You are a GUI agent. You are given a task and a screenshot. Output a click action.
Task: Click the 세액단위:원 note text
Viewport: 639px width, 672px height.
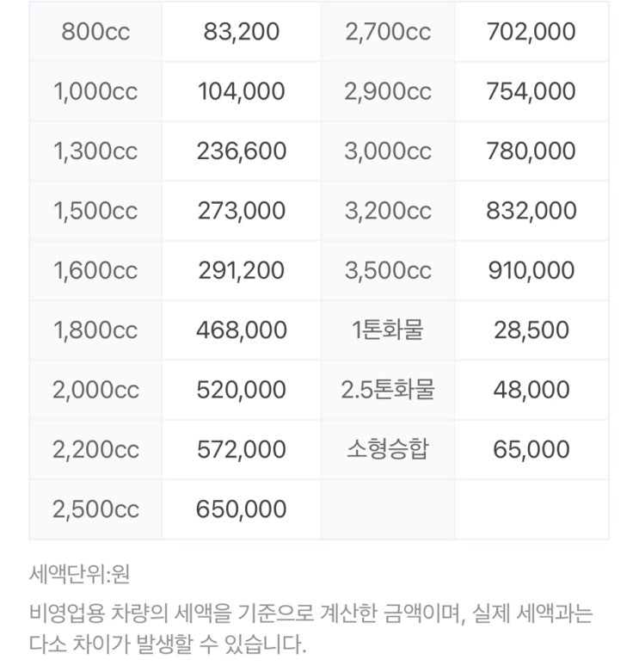(79, 574)
